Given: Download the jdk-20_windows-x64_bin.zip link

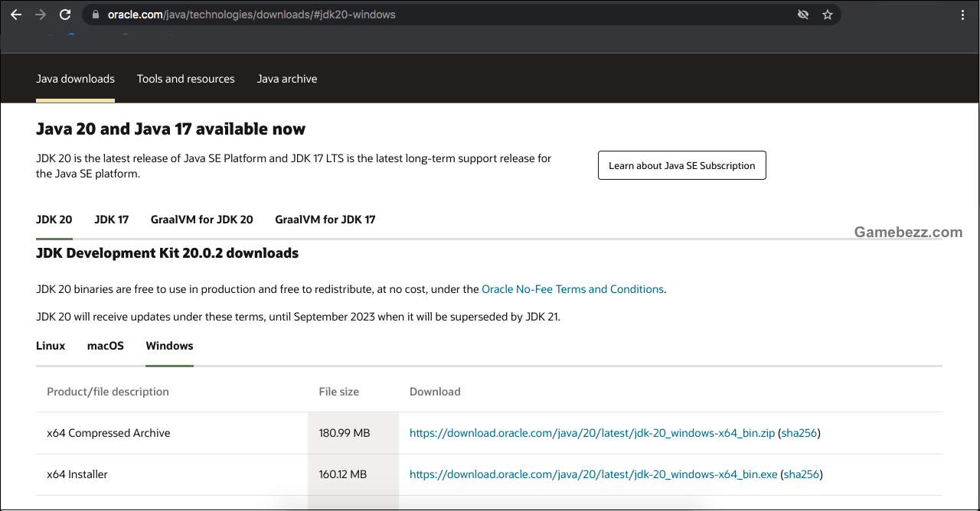Looking at the screenshot, I should coord(593,433).
